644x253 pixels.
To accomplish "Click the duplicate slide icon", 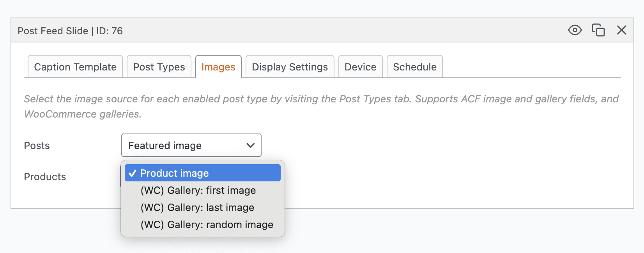I will [598, 30].
